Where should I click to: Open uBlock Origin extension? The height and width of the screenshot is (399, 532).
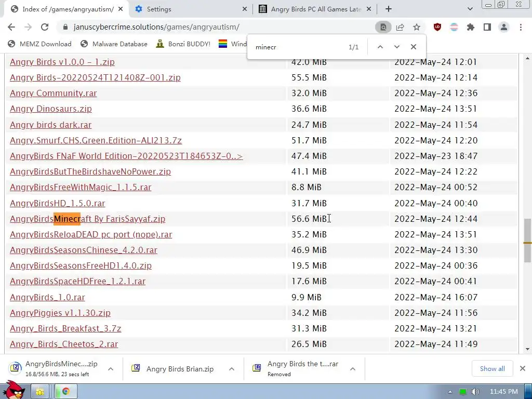[437, 27]
